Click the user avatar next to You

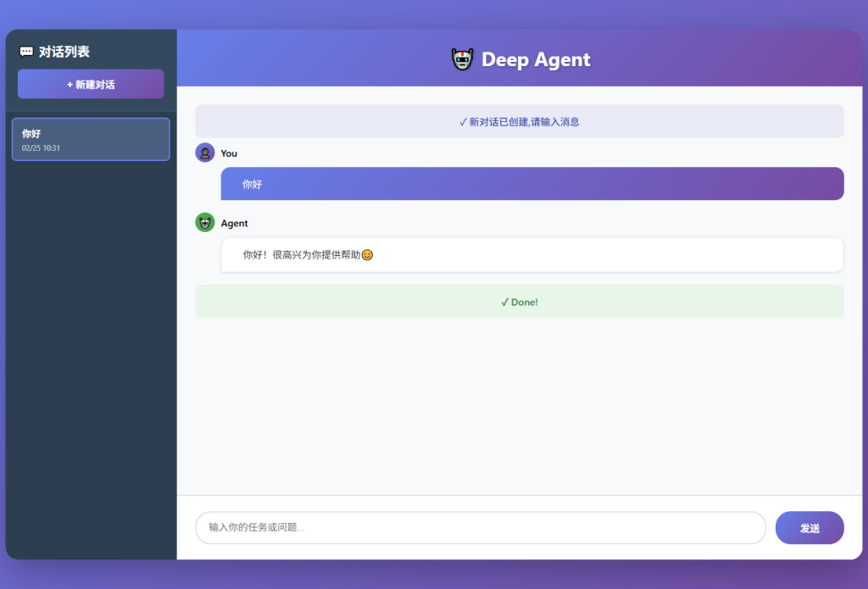click(x=205, y=153)
